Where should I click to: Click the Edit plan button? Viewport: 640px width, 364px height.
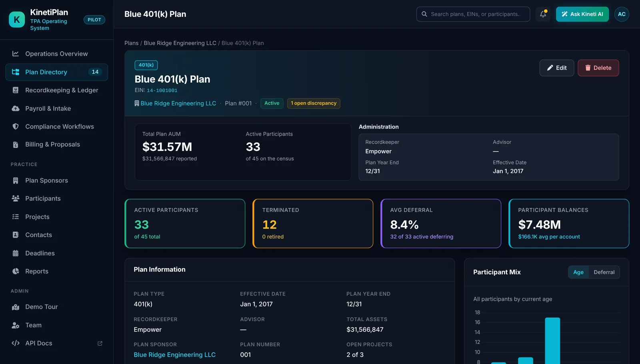pyautogui.click(x=557, y=68)
